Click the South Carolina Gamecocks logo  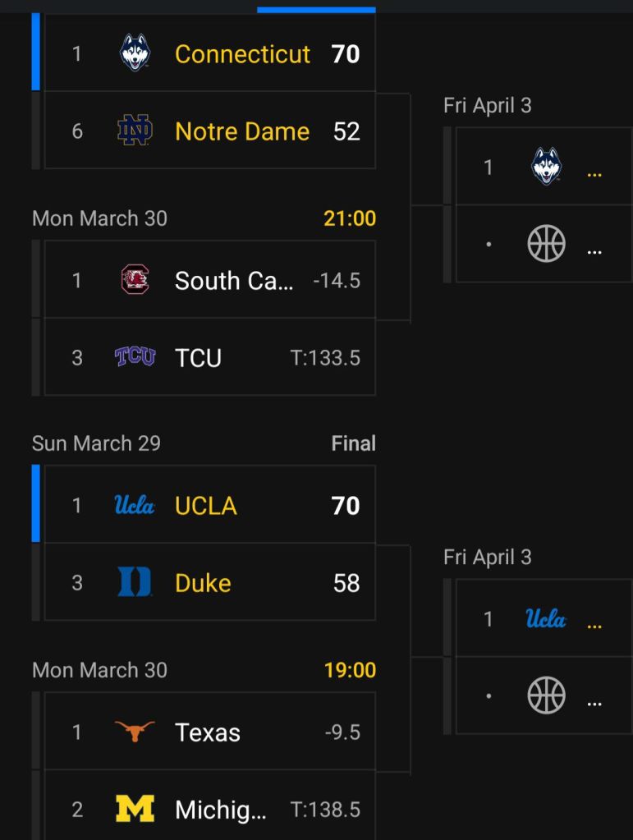click(x=135, y=280)
